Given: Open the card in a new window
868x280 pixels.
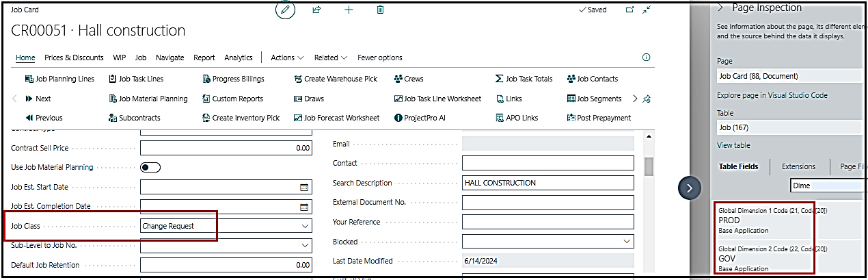Looking at the screenshot, I should 629,10.
